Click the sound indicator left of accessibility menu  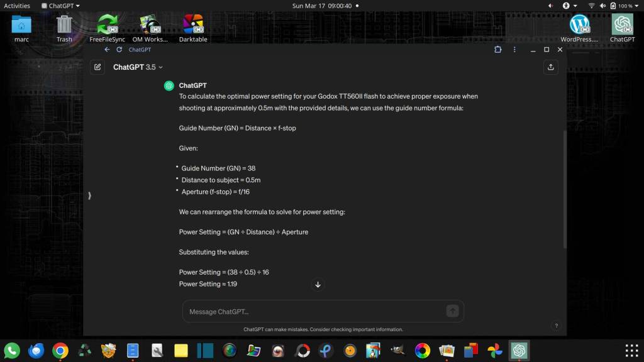pos(550,6)
